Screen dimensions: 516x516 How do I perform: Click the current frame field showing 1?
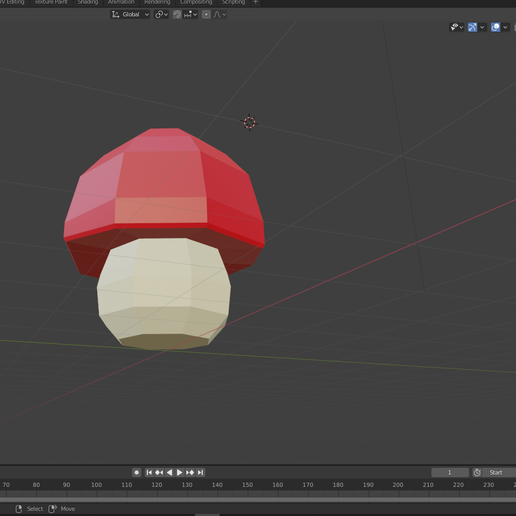[450, 472]
